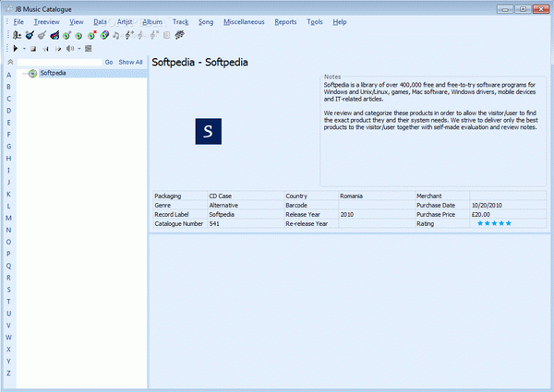The image size is (554, 392).
Task: Click the greyed document page toolbar icon
Action: tap(167, 35)
